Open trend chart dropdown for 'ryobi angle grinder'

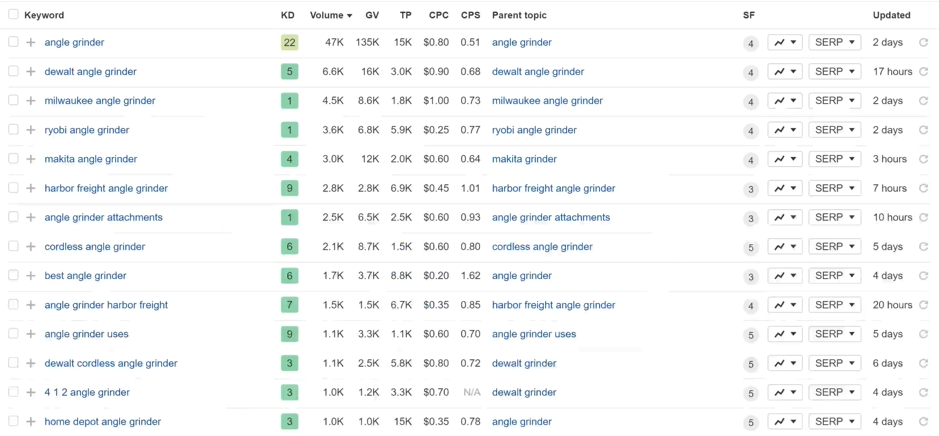[x=785, y=130]
